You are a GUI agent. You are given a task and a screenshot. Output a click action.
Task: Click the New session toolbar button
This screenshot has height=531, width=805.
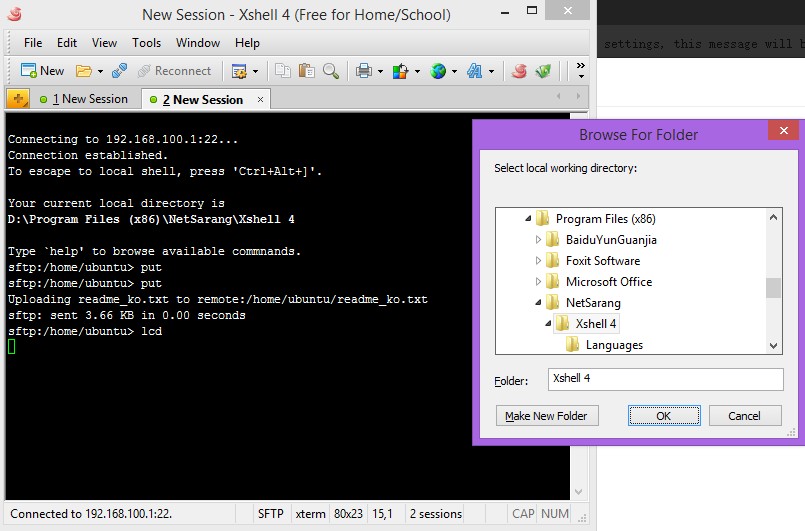click(x=42, y=70)
